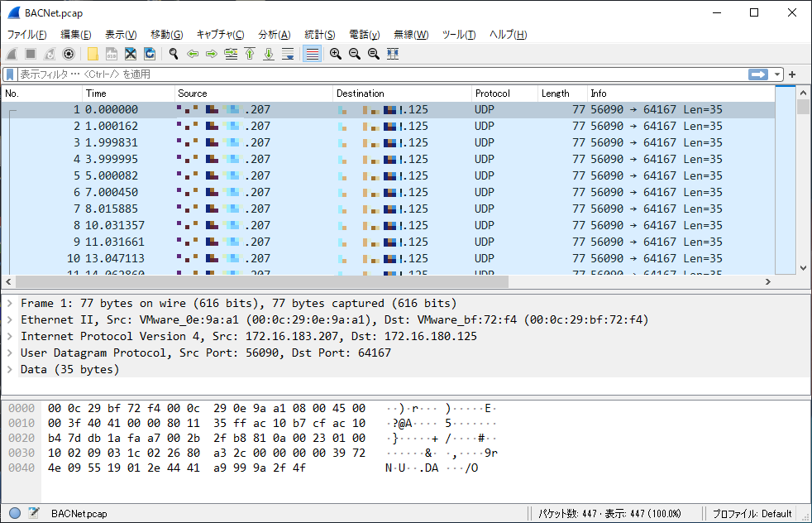Select packet 5 at time 5.000082

389,175
